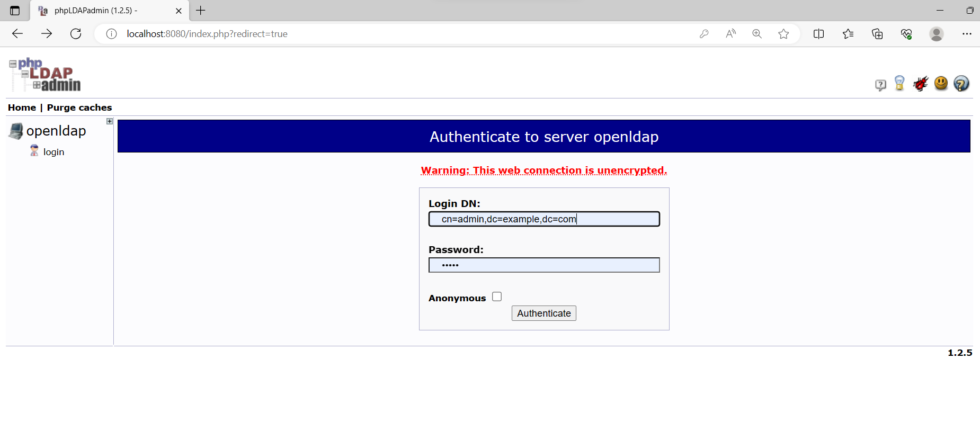Image resolution: width=980 pixels, height=422 pixels.
Task: Open the blue question mark help icon
Action: pos(961,84)
